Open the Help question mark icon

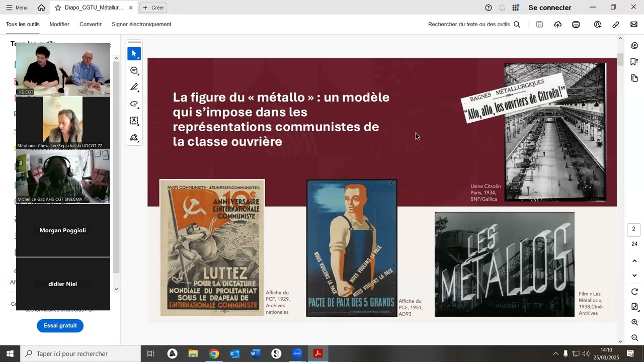click(489, 8)
